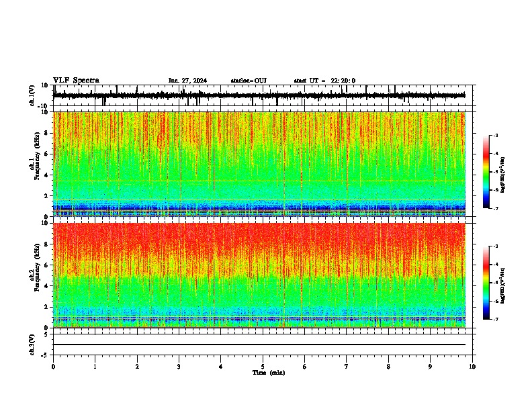Screen dimensions: 532x411
Task: Click the "-5" tick on the ch.3(V) axis
Action: click(x=44, y=355)
